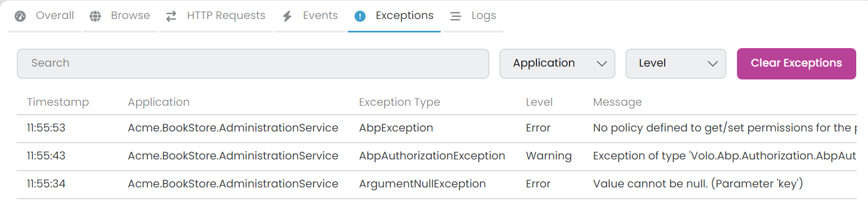Image resolution: width=868 pixels, height=207 pixels.
Task: Click the Message column header
Action: pyautogui.click(x=617, y=102)
